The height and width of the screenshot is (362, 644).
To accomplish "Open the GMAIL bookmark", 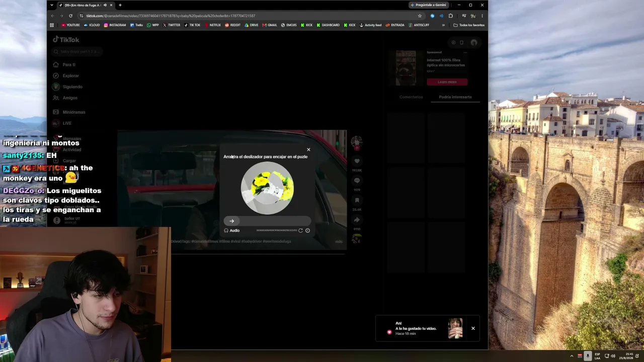I will pyautogui.click(x=270, y=25).
